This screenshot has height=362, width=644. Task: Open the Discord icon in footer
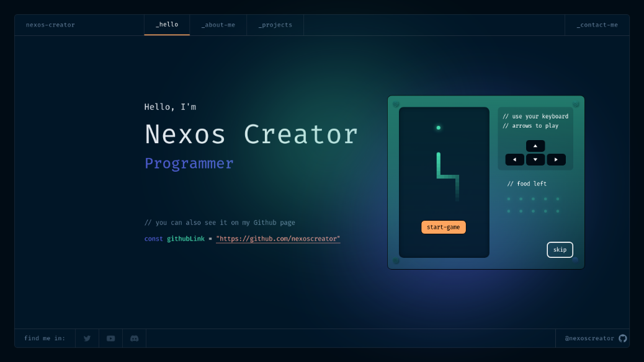pos(134,338)
